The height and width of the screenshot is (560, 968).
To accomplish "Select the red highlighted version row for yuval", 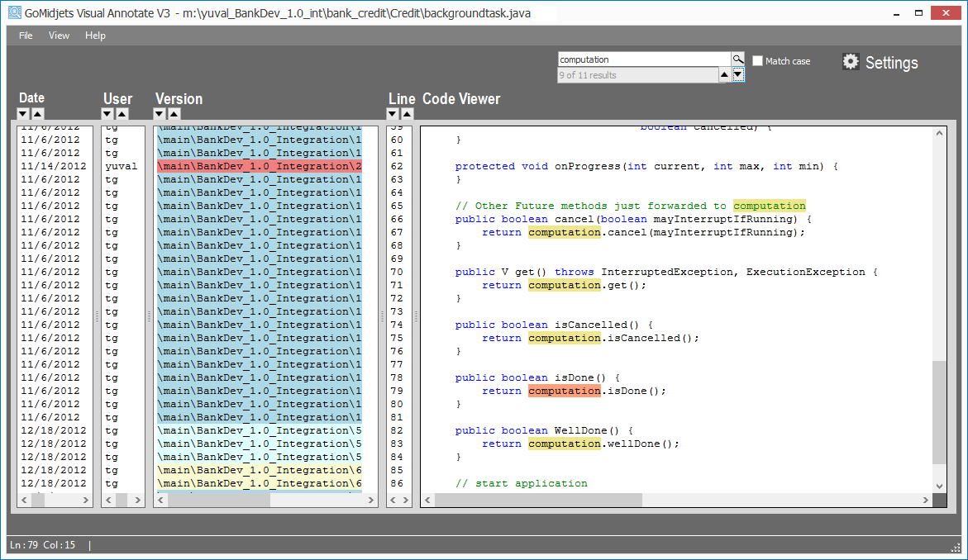I will click(x=259, y=166).
